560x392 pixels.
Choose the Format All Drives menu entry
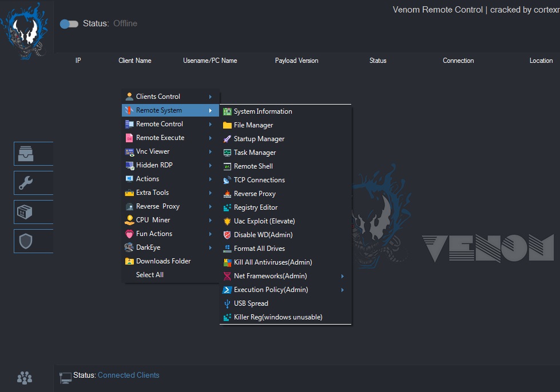pyautogui.click(x=285, y=249)
